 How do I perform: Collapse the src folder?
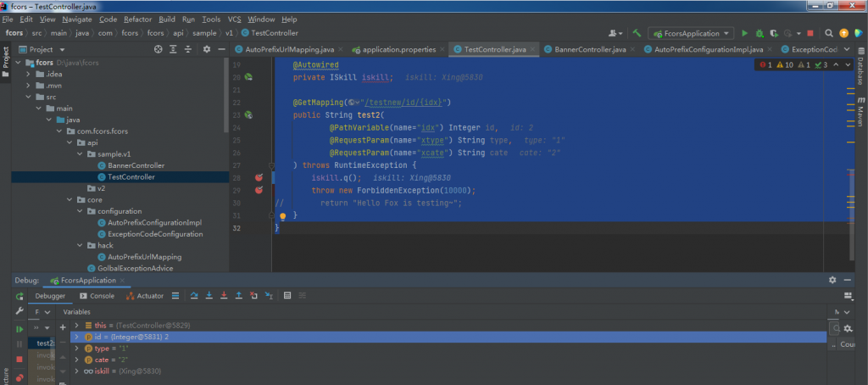(x=28, y=97)
